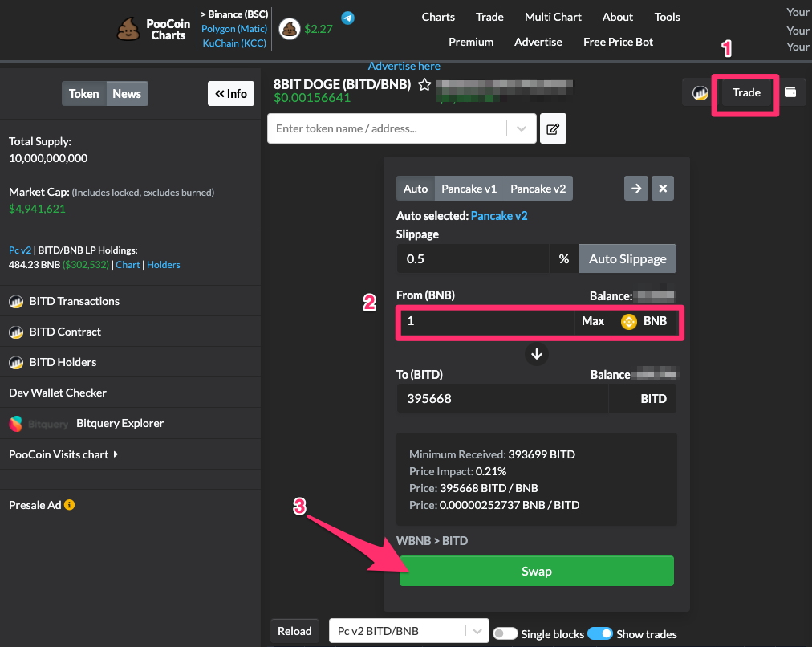Click the PooCoin Charts poop logo
The width and height of the screenshot is (812, 647).
128,29
